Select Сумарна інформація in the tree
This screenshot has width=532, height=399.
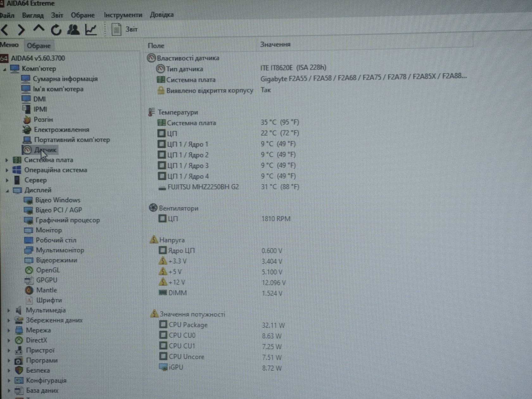point(65,79)
